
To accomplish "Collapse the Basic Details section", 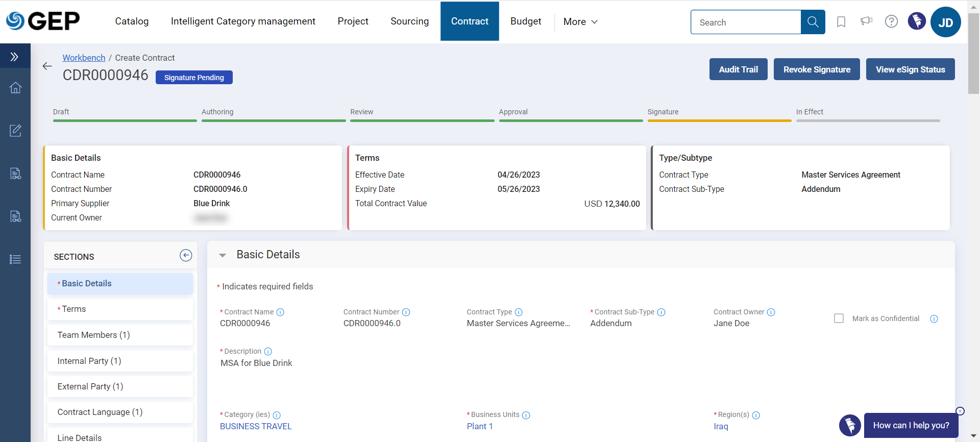I will click(x=223, y=255).
